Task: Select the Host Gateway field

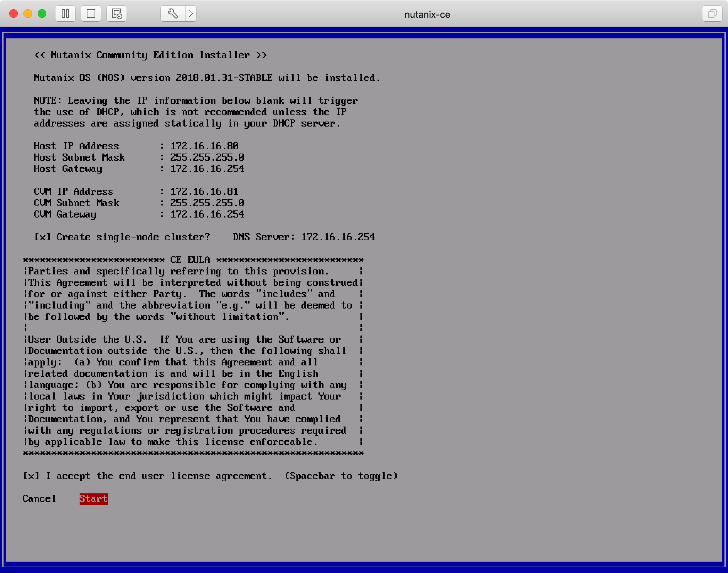Action: click(207, 169)
